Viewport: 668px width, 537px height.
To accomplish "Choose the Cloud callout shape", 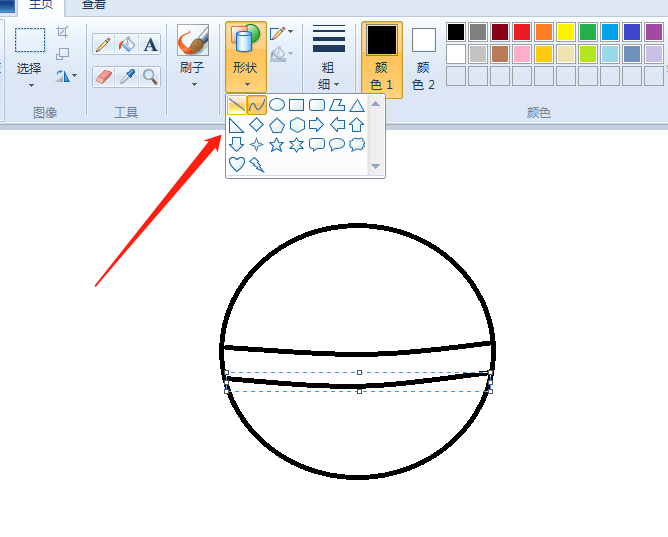I will click(x=357, y=144).
